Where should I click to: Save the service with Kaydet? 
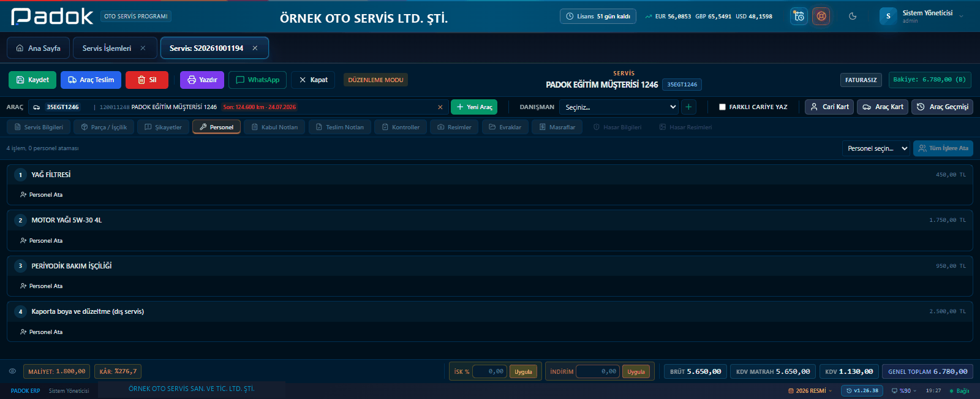(32, 80)
